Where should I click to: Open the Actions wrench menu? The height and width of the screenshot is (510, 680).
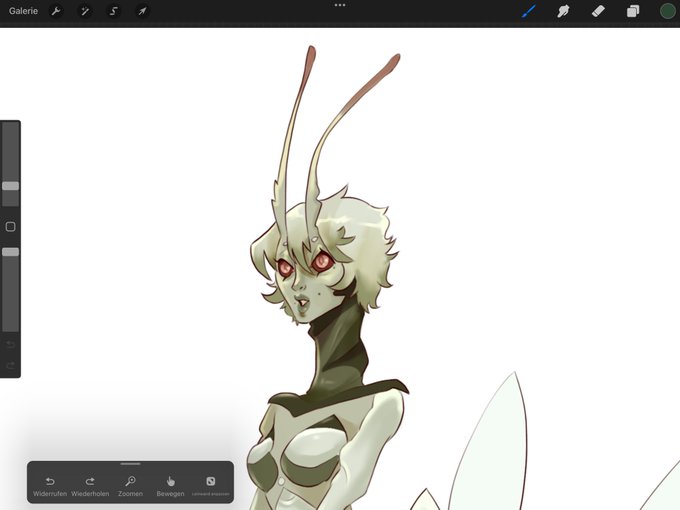point(56,11)
